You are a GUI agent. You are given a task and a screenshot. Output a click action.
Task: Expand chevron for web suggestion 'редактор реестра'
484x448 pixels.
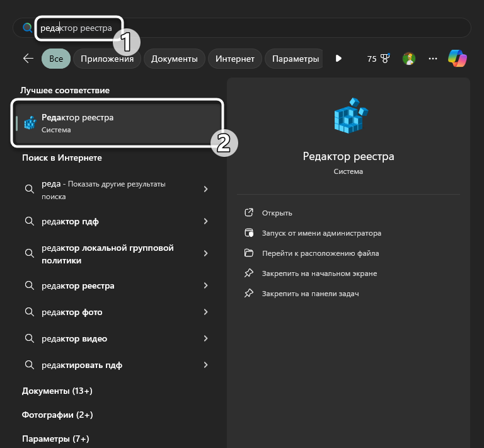pos(205,285)
